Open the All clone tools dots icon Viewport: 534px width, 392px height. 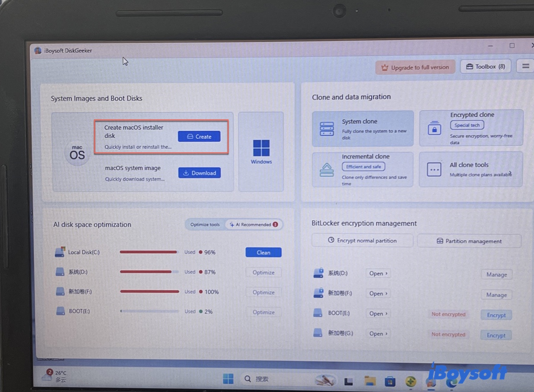click(434, 170)
